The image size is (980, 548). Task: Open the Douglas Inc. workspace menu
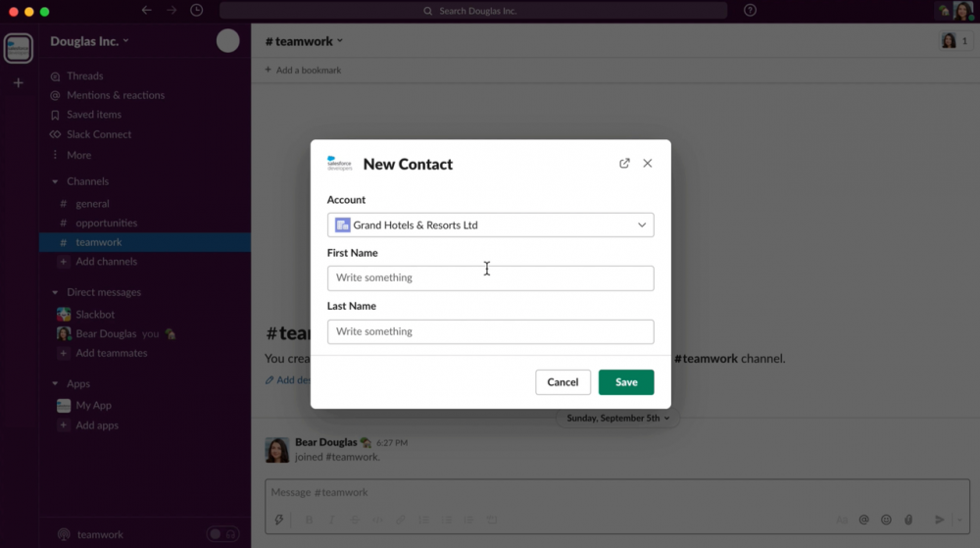(89, 41)
